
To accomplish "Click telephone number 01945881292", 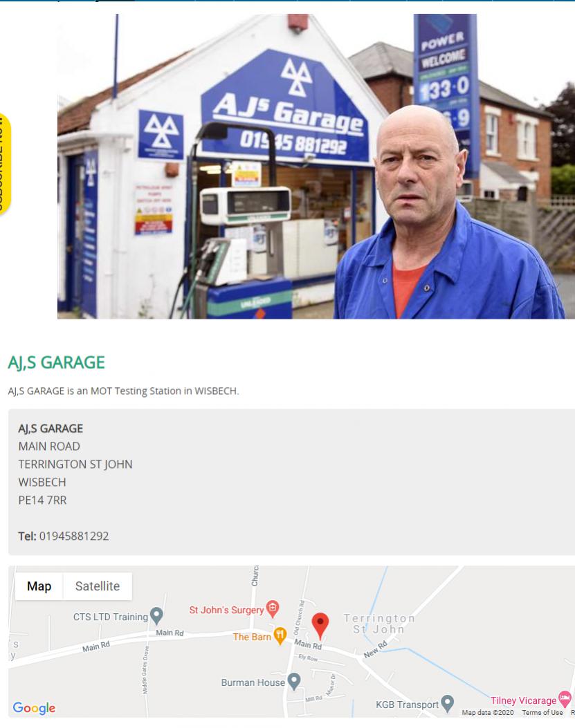I will (x=74, y=536).
